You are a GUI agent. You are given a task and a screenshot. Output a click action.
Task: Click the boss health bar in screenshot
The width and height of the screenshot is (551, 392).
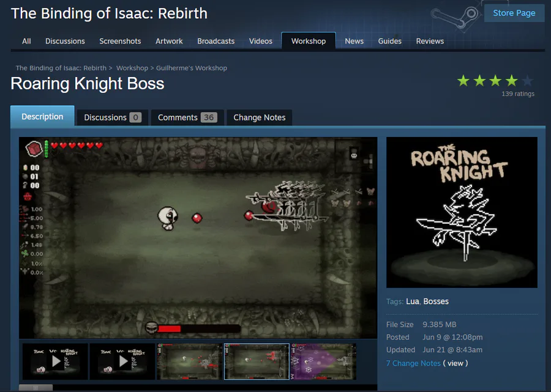point(199,328)
